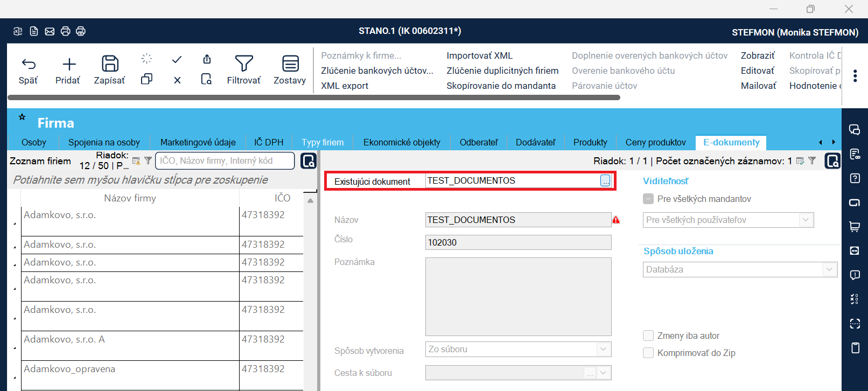This screenshot has height=391, width=868.
Task: Click the Pridať plus icon
Action: pyautogui.click(x=69, y=65)
